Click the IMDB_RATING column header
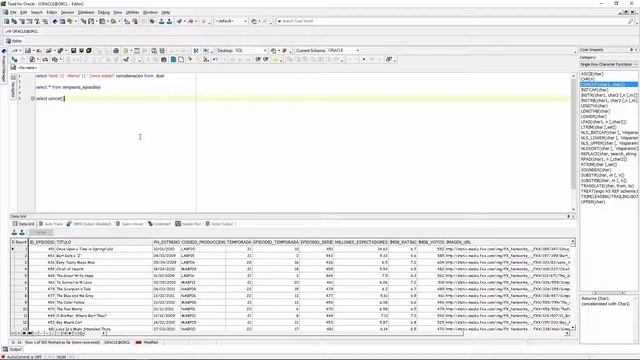This screenshot has height=360, width=640. pos(403,242)
